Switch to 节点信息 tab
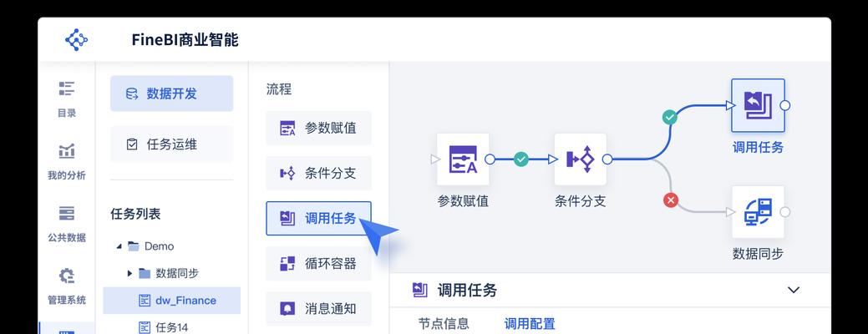 [444, 323]
